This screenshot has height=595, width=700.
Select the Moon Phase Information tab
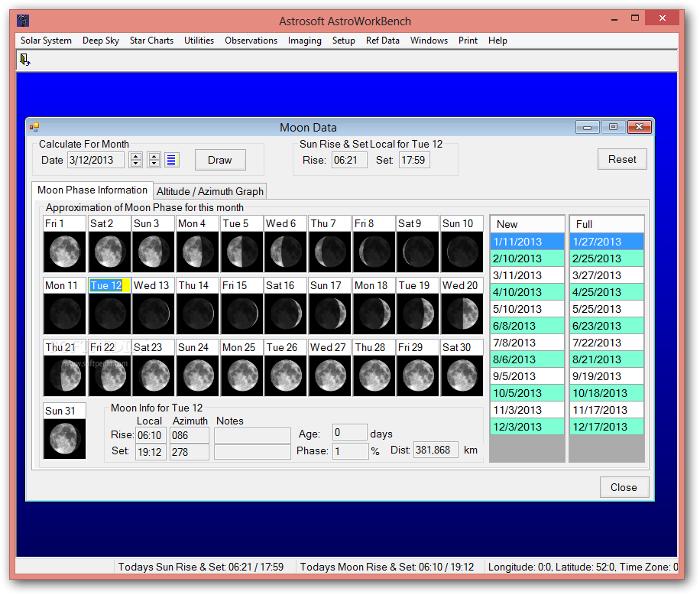click(92, 190)
